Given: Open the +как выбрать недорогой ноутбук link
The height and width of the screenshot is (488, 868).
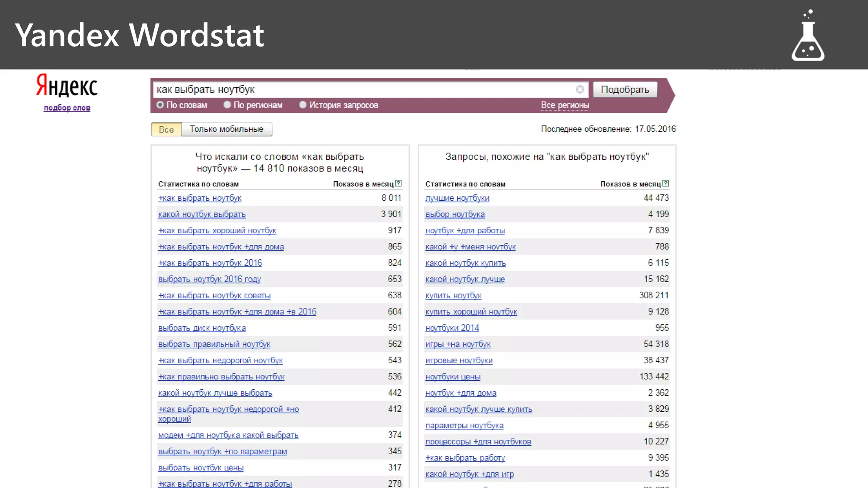Looking at the screenshot, I should 220,360.
